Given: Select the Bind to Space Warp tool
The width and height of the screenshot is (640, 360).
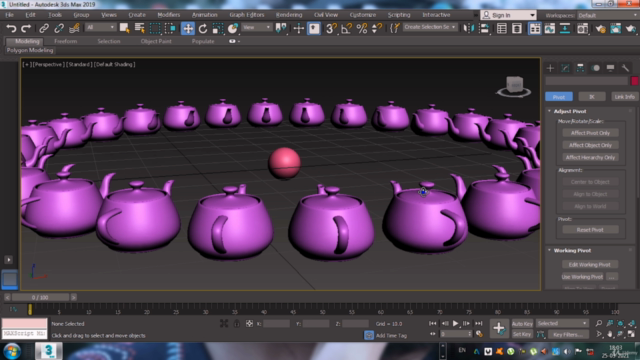Looking at the screenshot, I should tap(74, 28).
